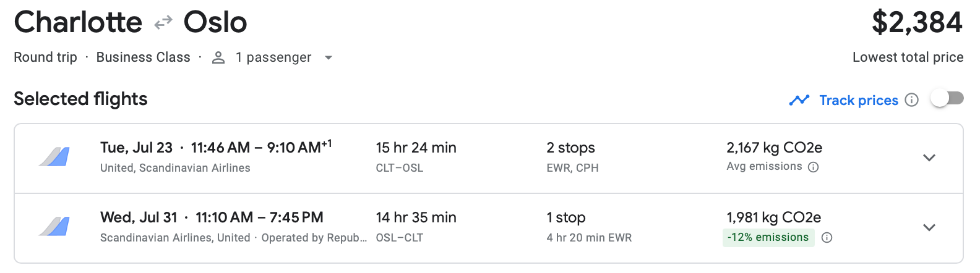The height and width of the screenshot is (273, 980).
Task: Click the Round trip label
Action: tap(45, 57)
